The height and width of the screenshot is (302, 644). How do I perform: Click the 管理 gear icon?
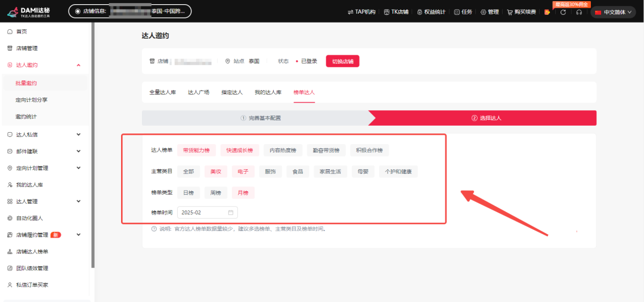pyautogui.click(x=484, y=13)
